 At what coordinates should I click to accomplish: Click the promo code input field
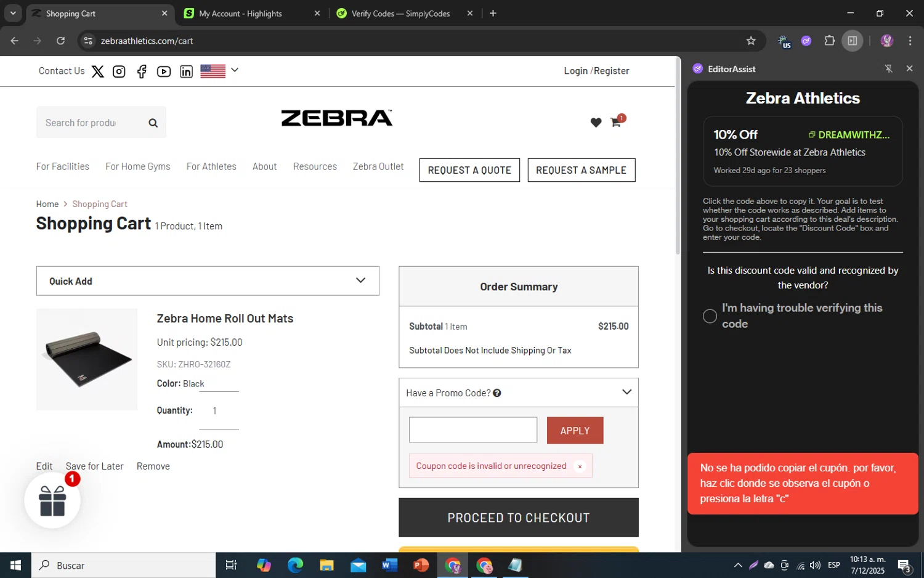coord(473,430)
